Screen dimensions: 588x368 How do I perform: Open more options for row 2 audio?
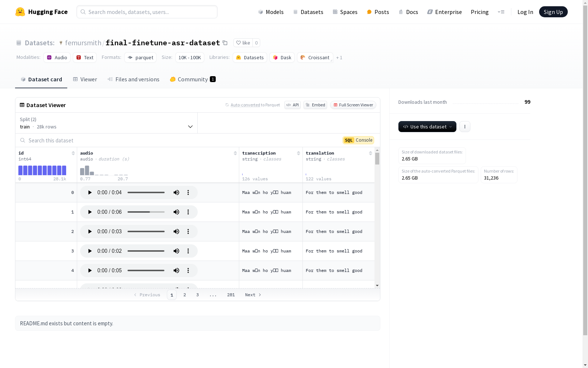(x=188, y=231)
